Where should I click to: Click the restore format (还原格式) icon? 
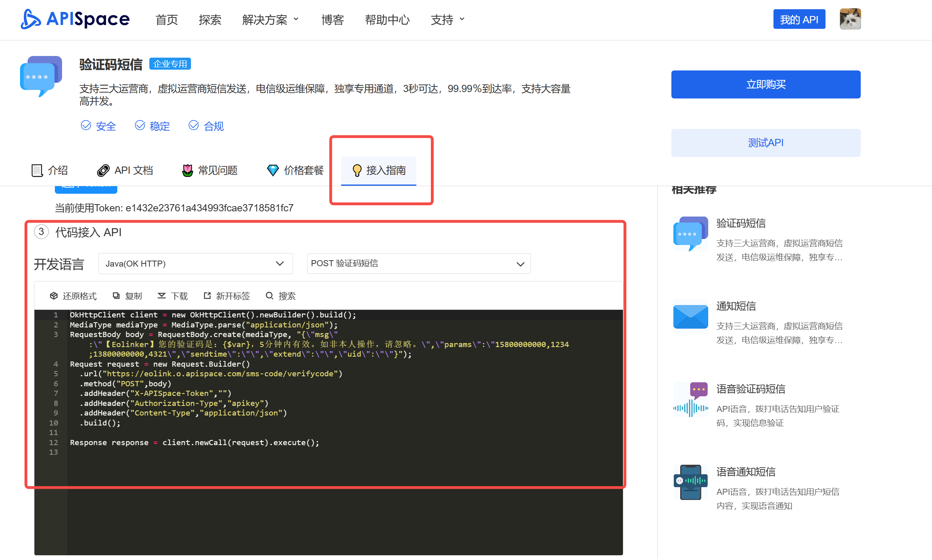54,296
